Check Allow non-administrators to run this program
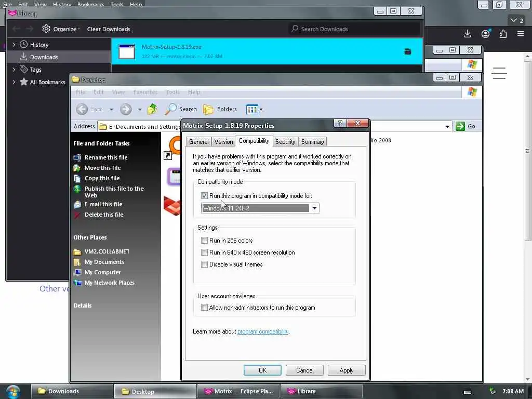This screenshot has width=532, height=399. [x=204, y=308]
